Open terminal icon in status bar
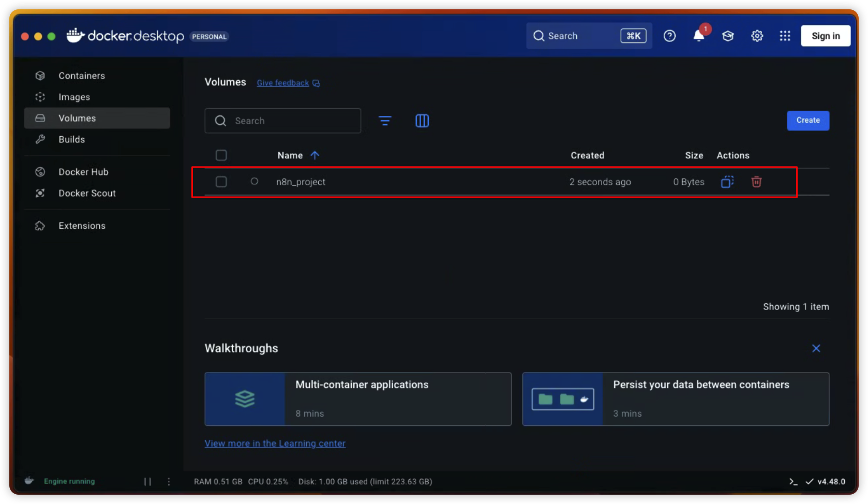The width and height of the screenshot is (868, 504). tap(793, 482)
